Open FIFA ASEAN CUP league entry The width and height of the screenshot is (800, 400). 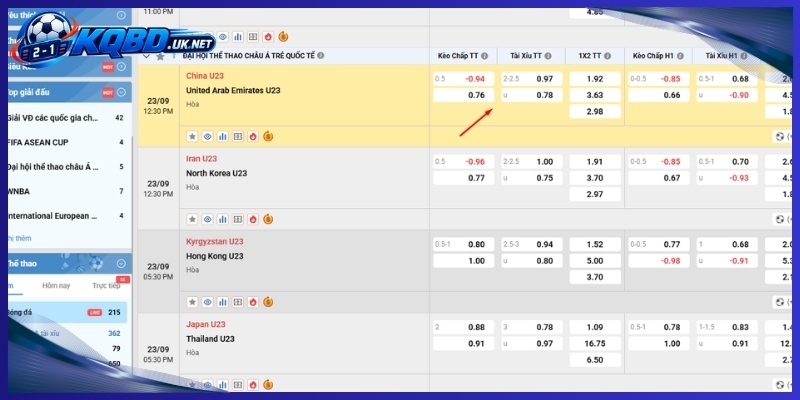click(68, 142)
